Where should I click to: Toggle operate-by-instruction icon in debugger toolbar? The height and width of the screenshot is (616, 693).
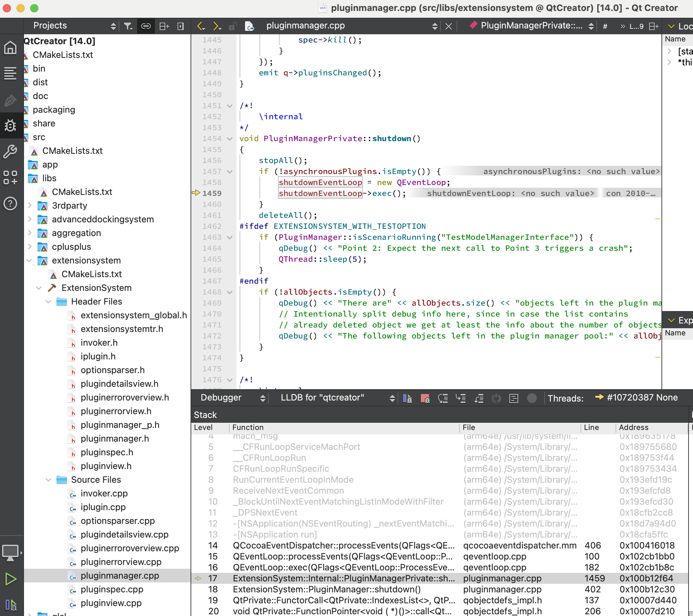(514, 398)
